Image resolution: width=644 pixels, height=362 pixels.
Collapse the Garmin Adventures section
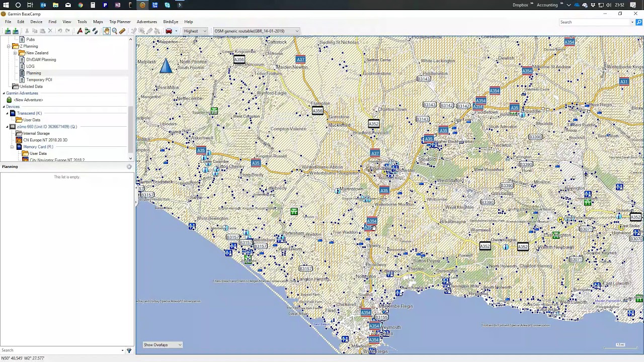4,93
